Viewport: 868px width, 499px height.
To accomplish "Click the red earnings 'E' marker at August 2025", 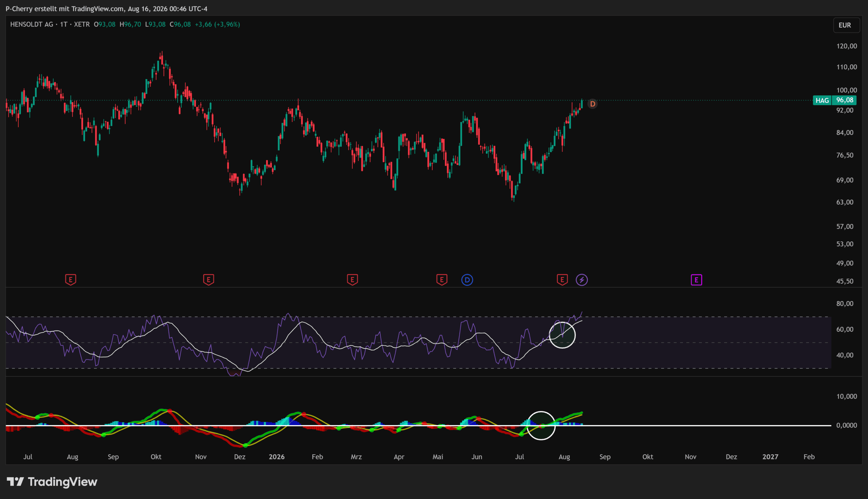I will pyautogui.click(x=71, y=280).
